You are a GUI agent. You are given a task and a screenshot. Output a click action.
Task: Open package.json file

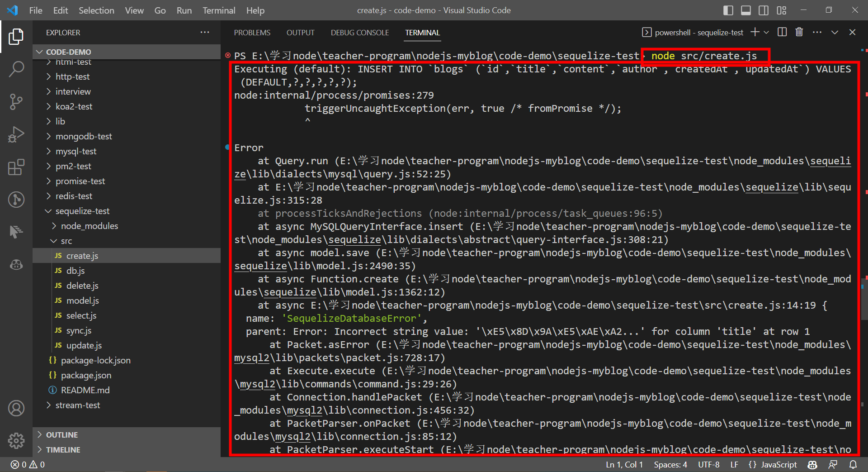(127, 375)
